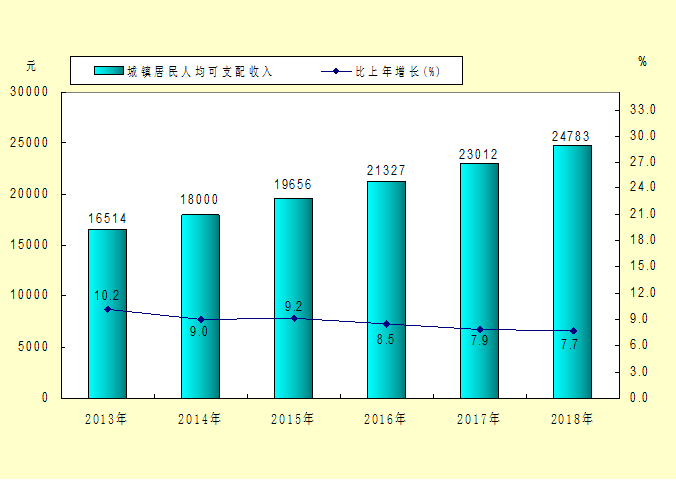Click the 2015年 axis label
This screenshot has width=676, height=481.
[292, 419]
